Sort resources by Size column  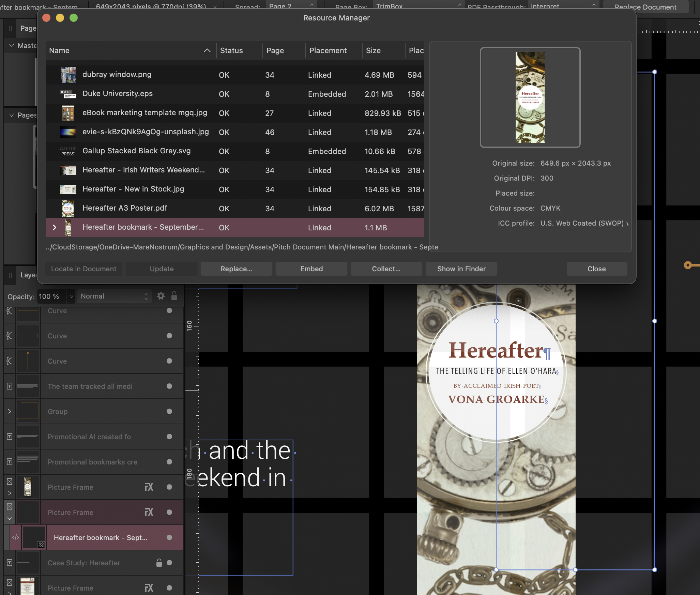pos(383,51)
